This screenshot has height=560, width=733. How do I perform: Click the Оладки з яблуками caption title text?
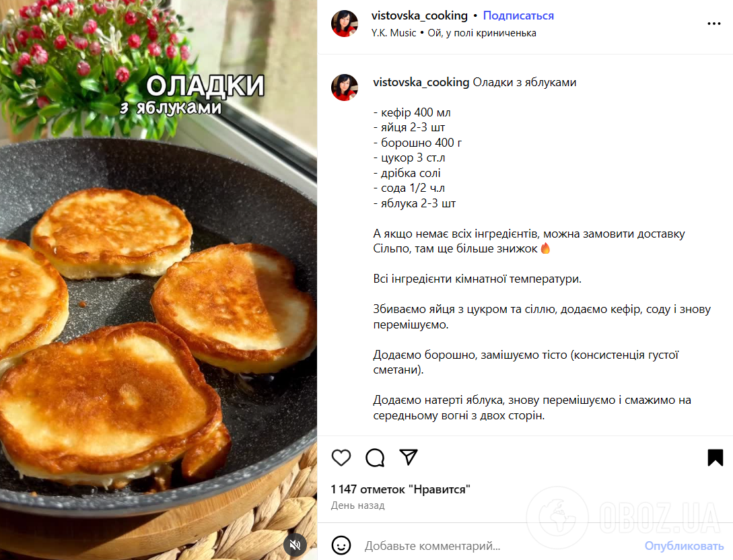524,82
